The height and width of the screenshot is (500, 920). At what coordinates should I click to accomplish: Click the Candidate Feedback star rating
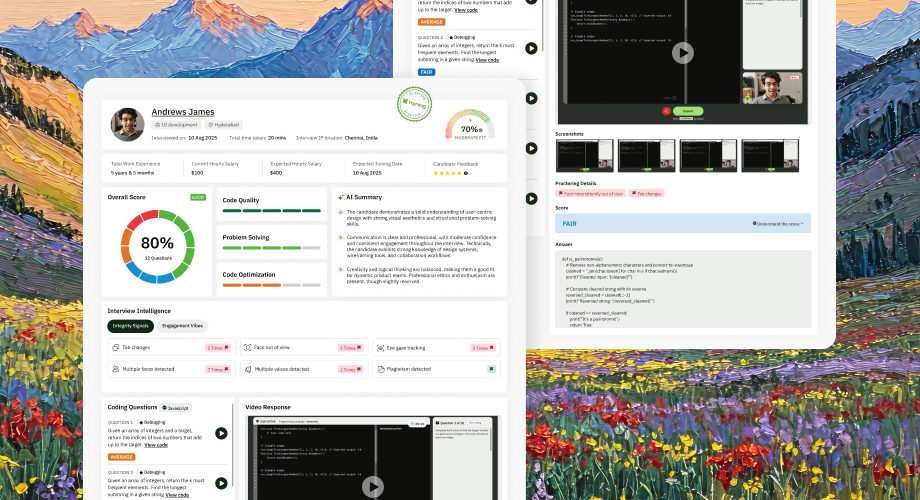coord(447,173)
